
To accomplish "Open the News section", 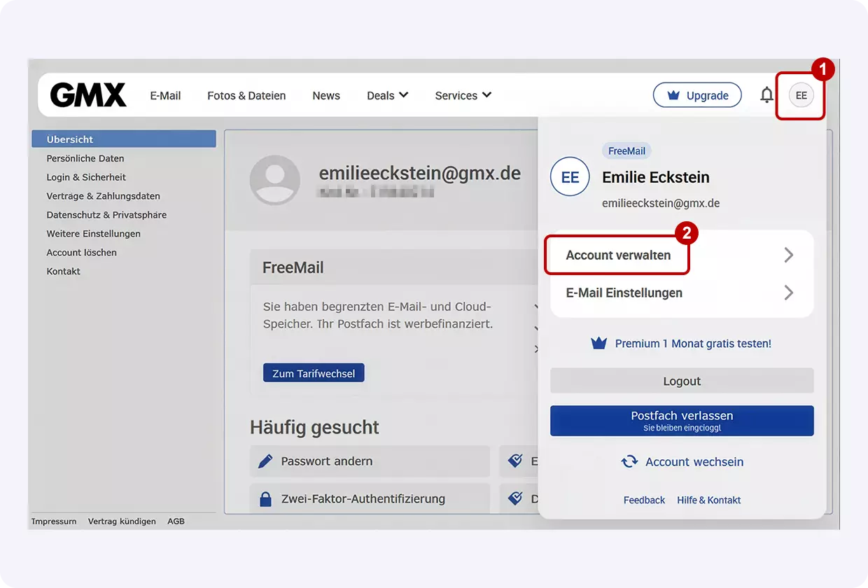I will pos(325,94).
